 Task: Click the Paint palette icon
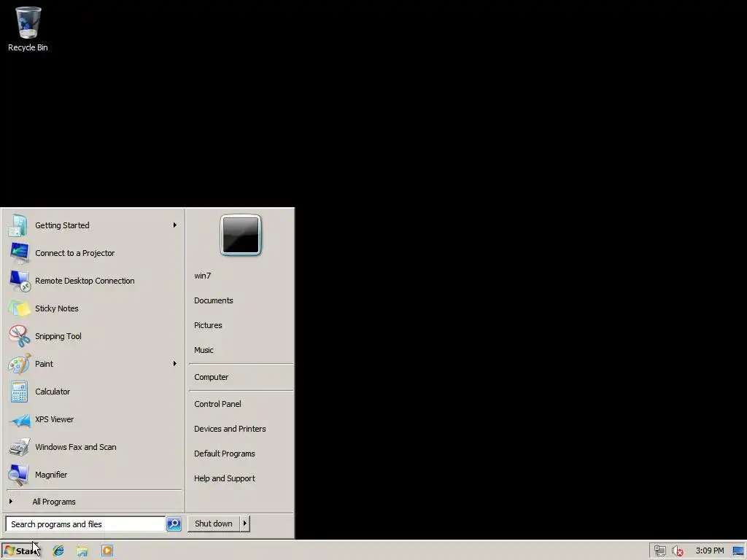19,364
